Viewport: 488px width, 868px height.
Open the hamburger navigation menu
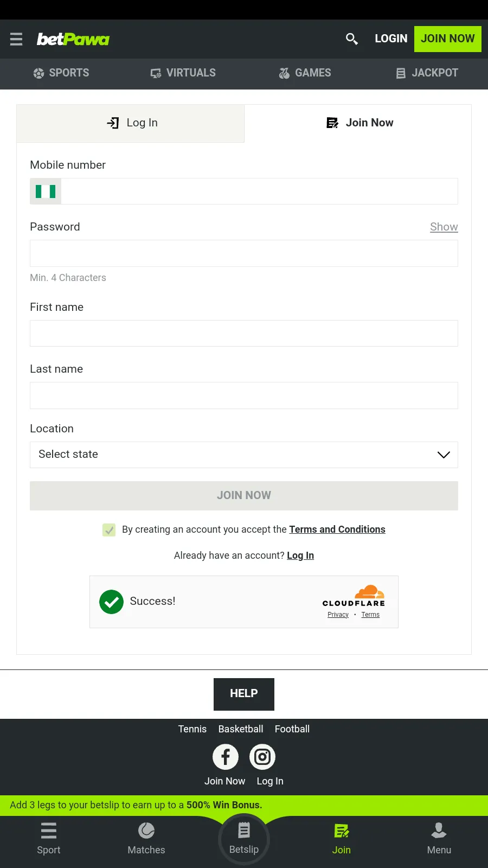pyautogui.click(x=16, y=39)
